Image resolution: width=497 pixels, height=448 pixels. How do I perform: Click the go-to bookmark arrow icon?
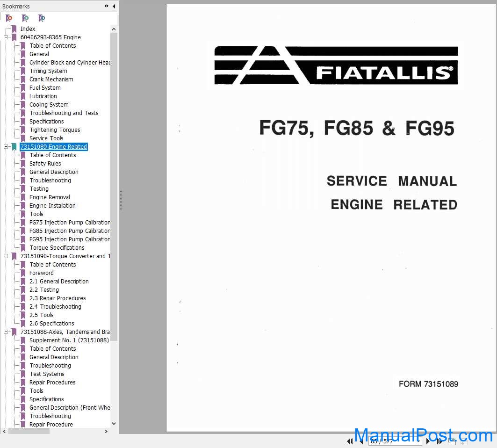pyautogui.click(x=41, y=18)
